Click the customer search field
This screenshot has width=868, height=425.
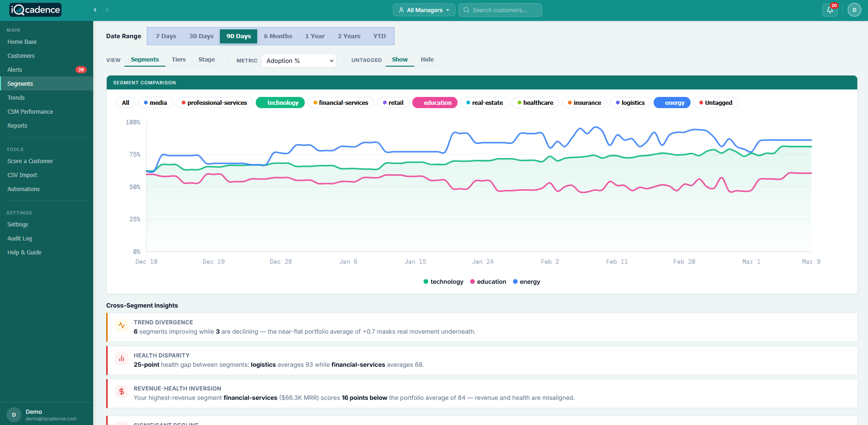[500, 9]
